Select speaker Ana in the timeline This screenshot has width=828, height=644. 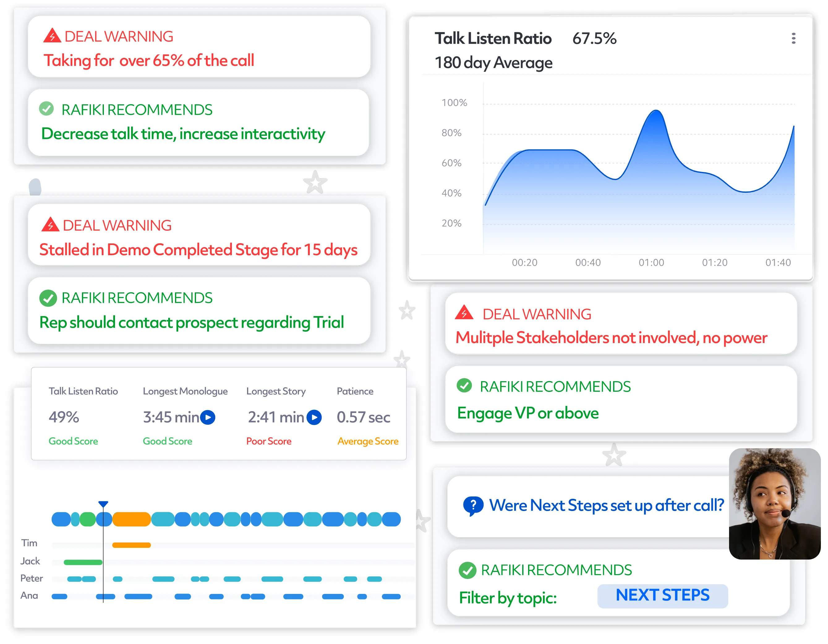click(29, 595)
